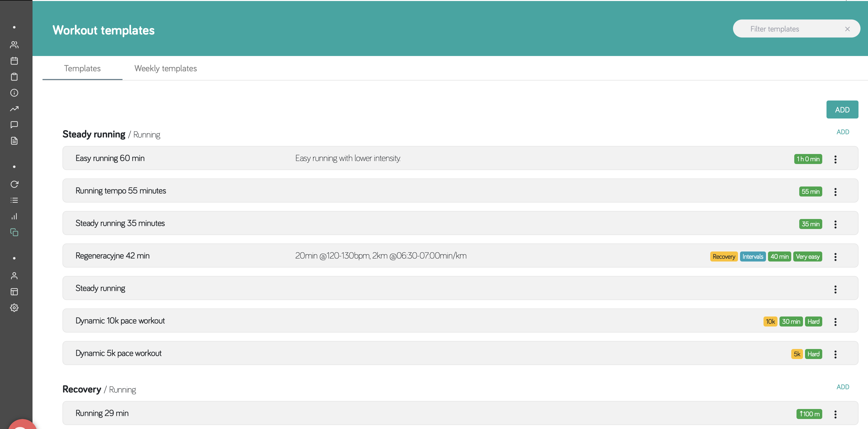Open the settings gear icon in sidebar
Viewport: 868px width, 429px height.
14,308
